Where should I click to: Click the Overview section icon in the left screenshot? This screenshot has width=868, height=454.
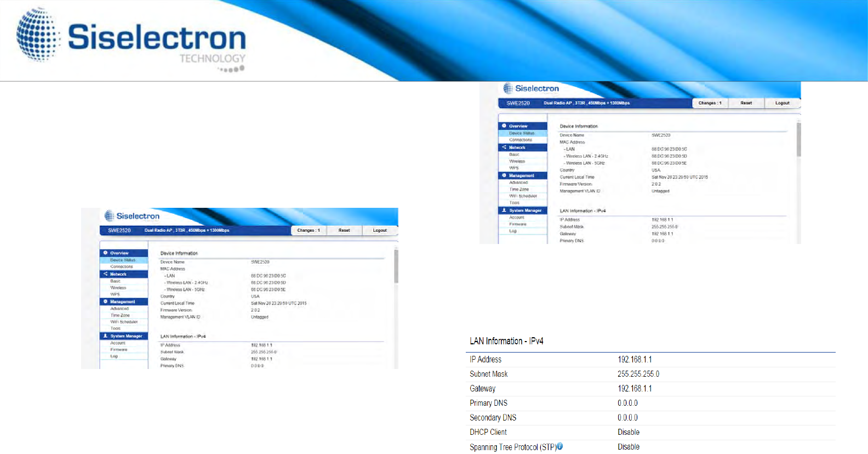pyautogui.click(x=105, y=253)
